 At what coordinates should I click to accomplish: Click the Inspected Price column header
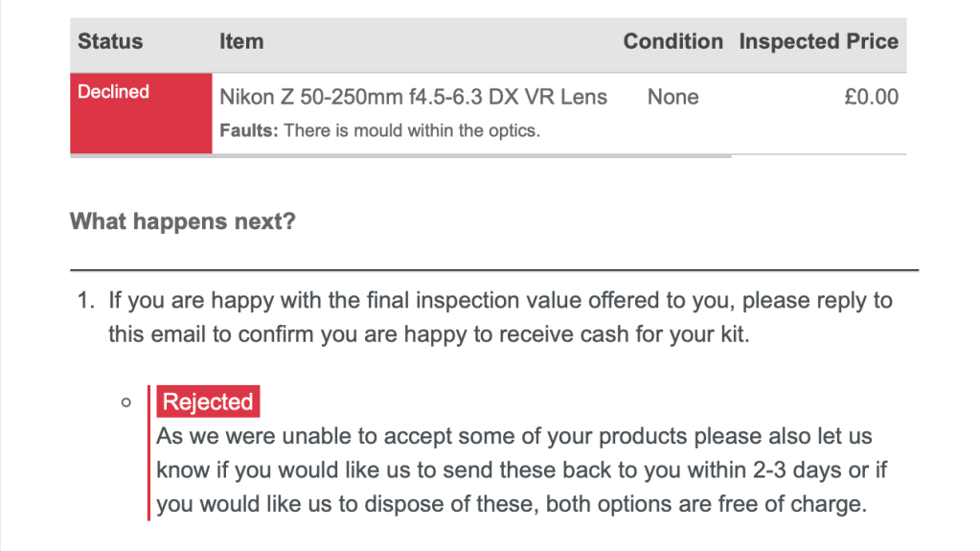pos(818,42)
